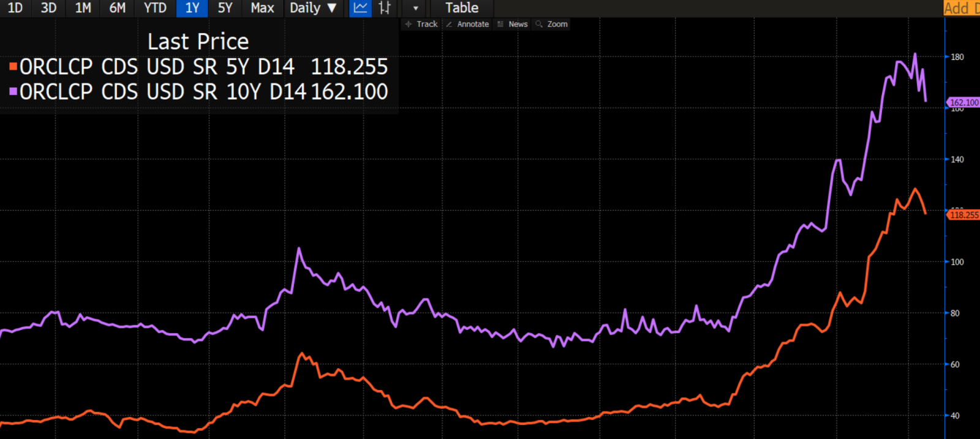Show the Max time range
The height and width of the screenshot is (439, 980).
(x=262, y=8)
